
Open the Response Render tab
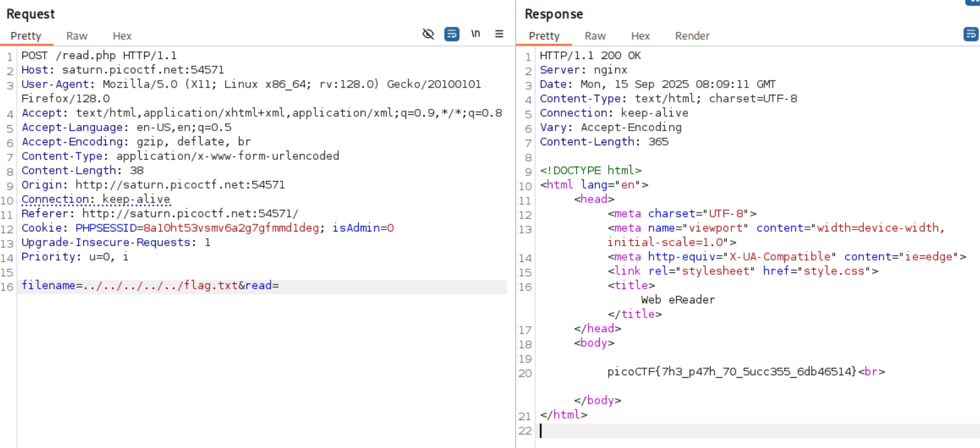click(693, 36)
